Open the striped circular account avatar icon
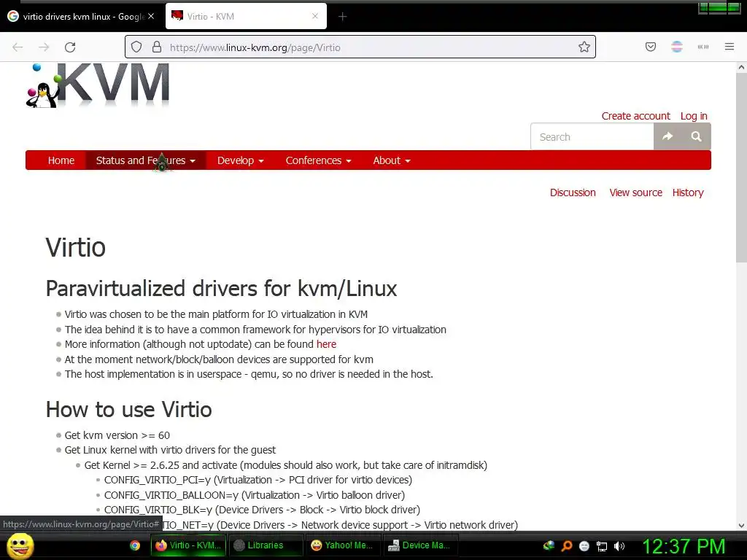This screenshot has width=747, height=560. tap(677, 47)
